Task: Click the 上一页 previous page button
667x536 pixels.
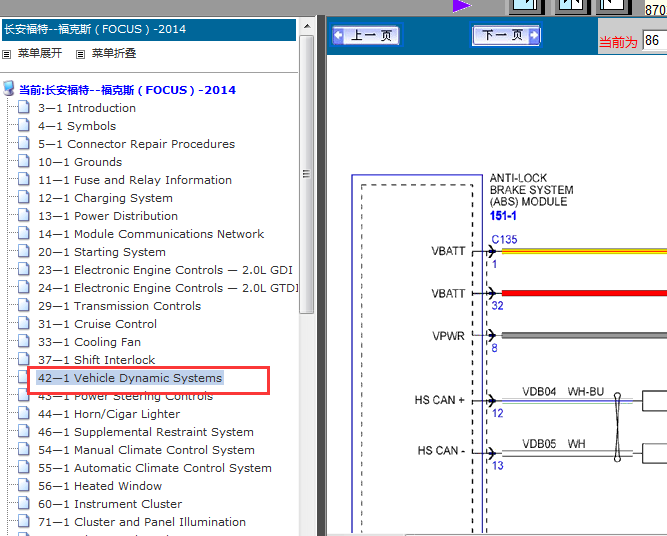Action: pos(367,35)
